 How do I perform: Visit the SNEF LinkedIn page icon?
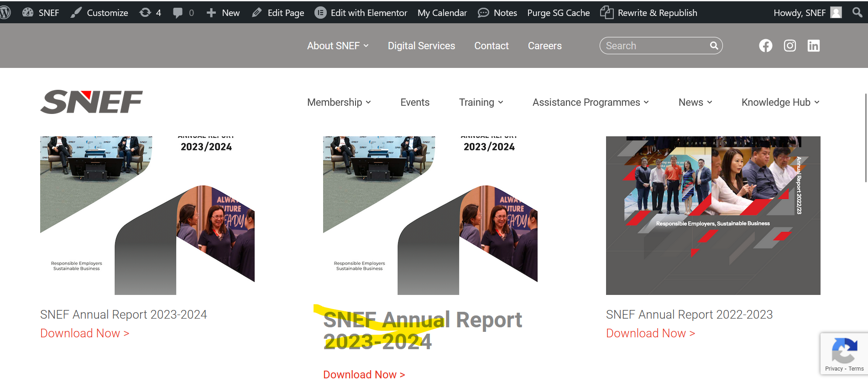click(814, 46)
